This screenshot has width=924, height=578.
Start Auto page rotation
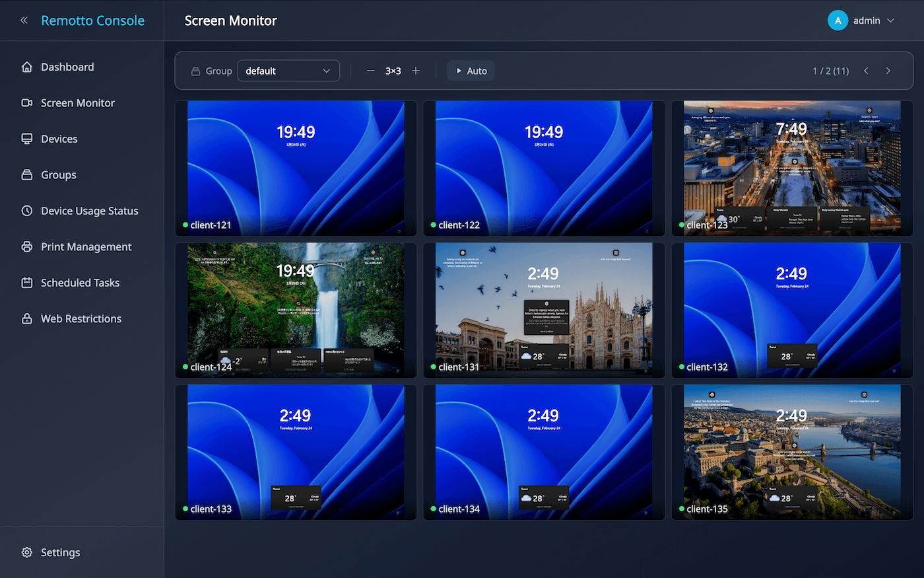(471, 71)
